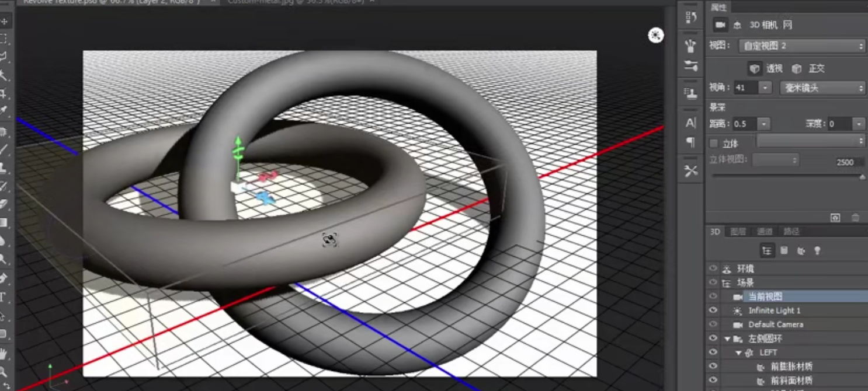Filter 3D panel by meshes
This screenshot has width=868, height=391.
tap(784, 251)
